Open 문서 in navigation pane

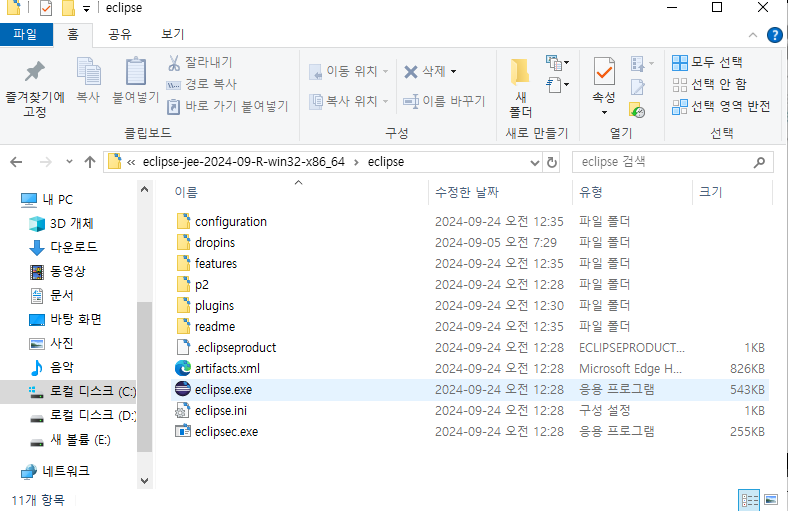click(51, 295)
